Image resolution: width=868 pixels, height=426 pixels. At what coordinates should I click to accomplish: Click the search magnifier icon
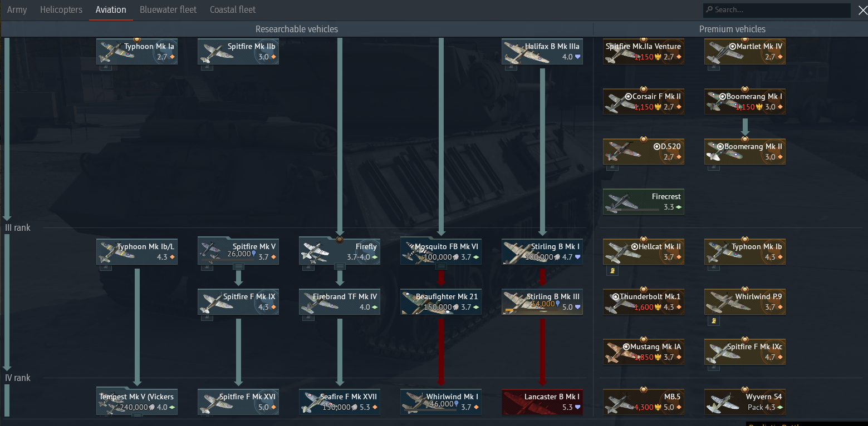(x=709, y=9)
